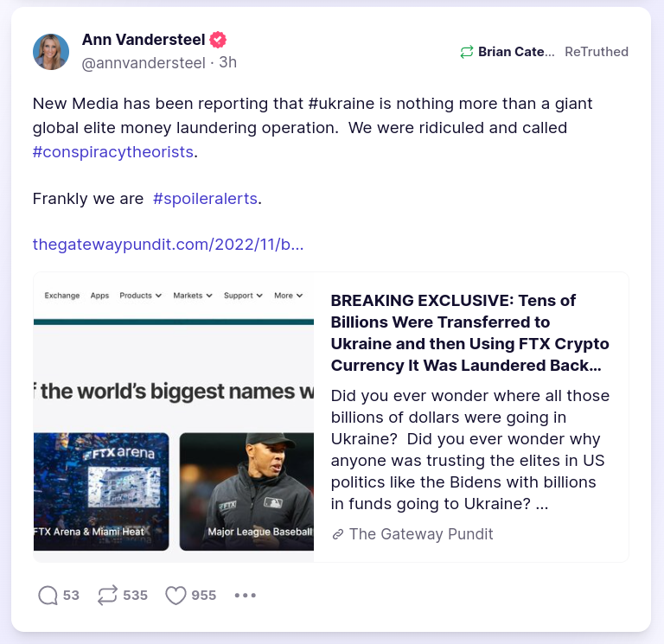
Task: Like the post with the heart icon
Action: pos(176,595)
